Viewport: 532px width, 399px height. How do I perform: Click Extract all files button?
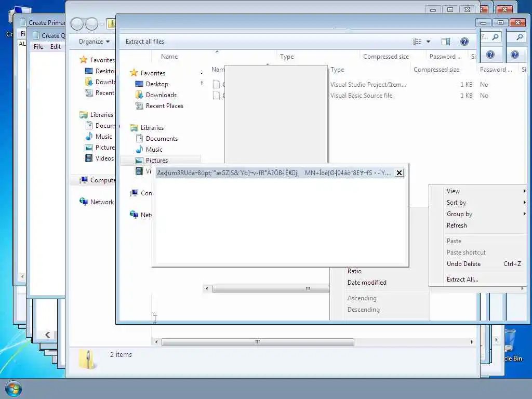point(145,42)
